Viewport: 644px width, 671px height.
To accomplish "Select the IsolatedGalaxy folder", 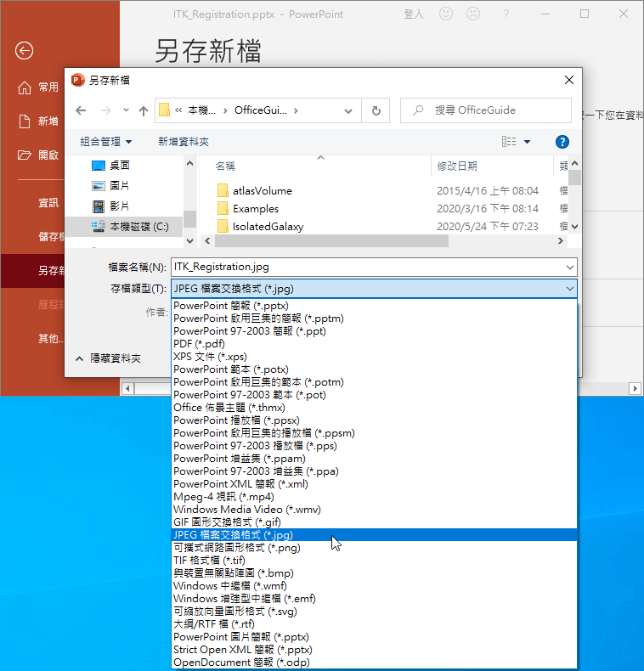I will [268, 227].
